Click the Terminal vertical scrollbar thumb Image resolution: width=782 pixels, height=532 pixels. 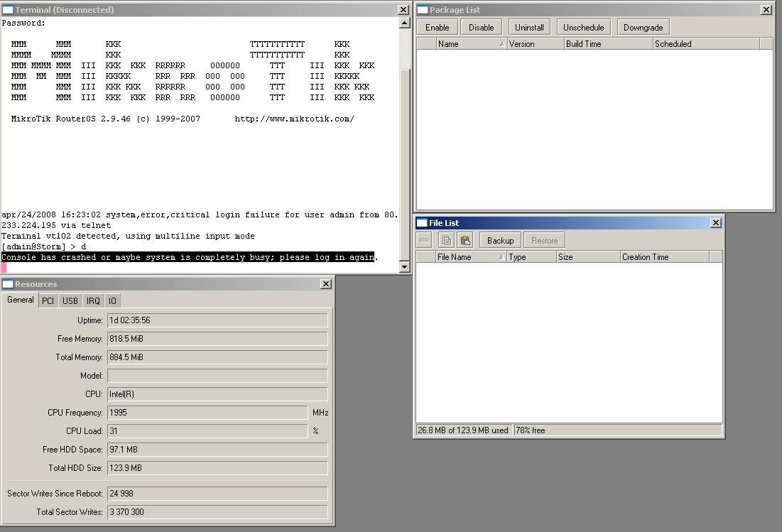coord(404,165)
